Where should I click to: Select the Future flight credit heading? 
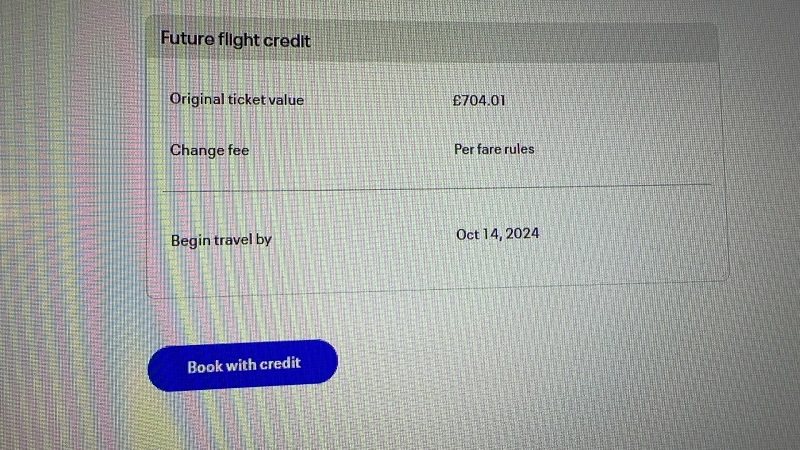[x=236, y=39]
